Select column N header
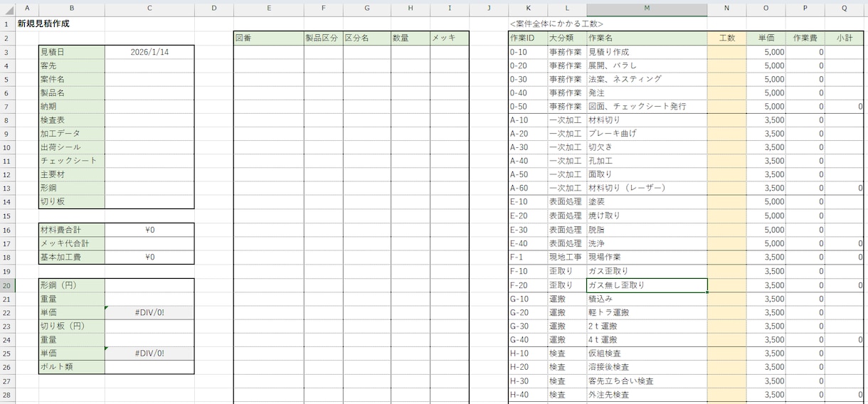 point(726,8)
